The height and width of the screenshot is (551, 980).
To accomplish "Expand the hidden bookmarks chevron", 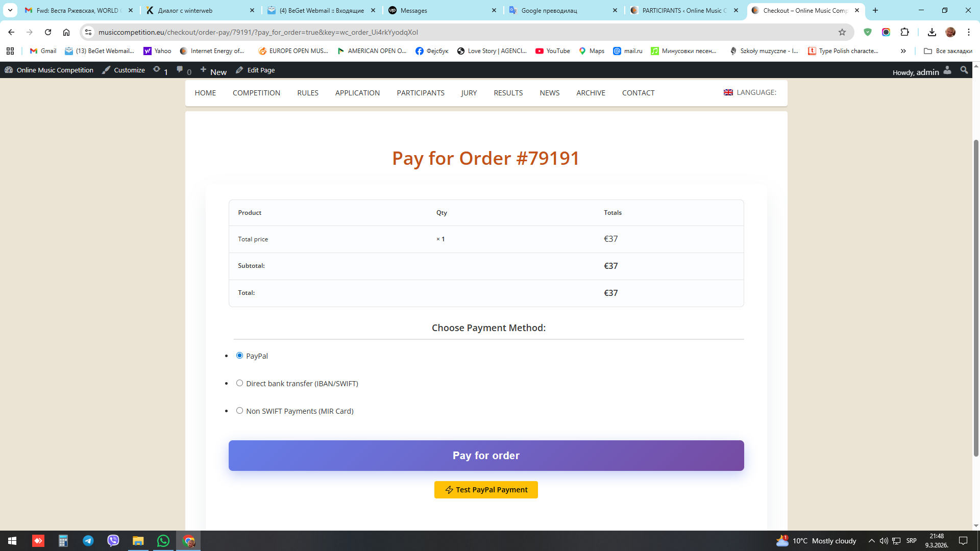I will pyautogui.click(x=903, y=51).
